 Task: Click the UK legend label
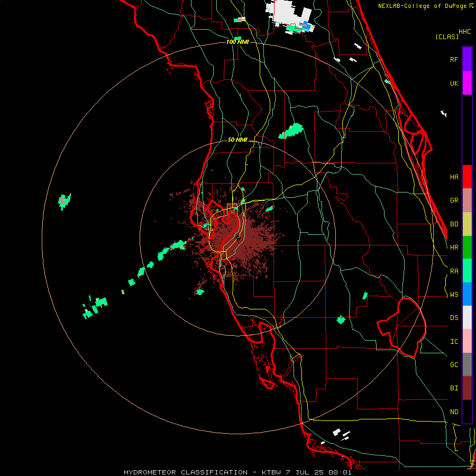click(454, 83)
